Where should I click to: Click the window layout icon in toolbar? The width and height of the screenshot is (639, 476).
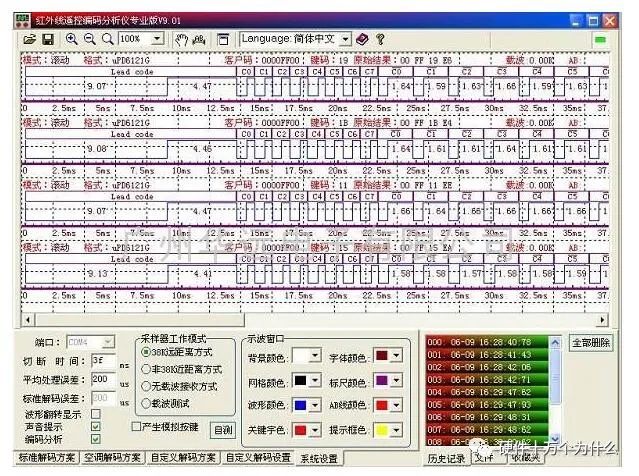(x=223, y=40)
